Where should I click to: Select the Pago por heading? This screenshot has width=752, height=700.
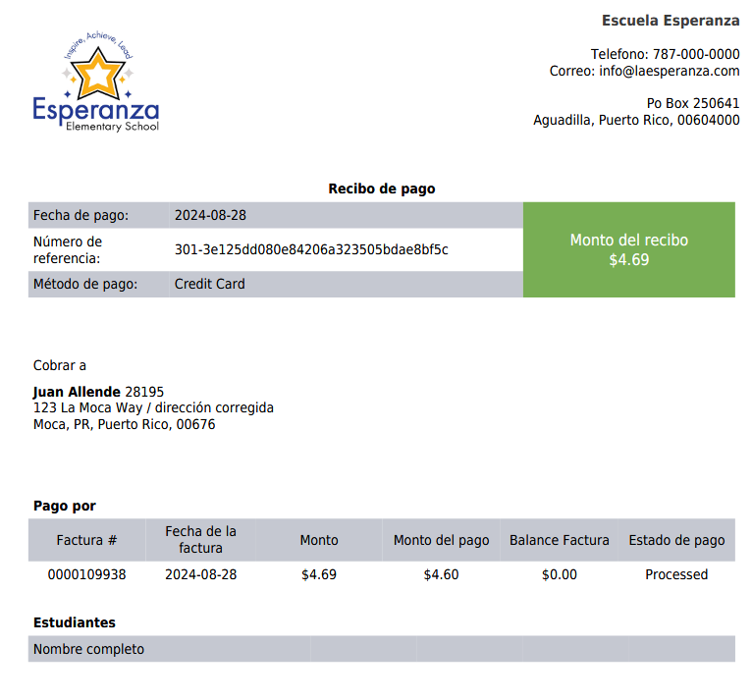coord(64,507)
